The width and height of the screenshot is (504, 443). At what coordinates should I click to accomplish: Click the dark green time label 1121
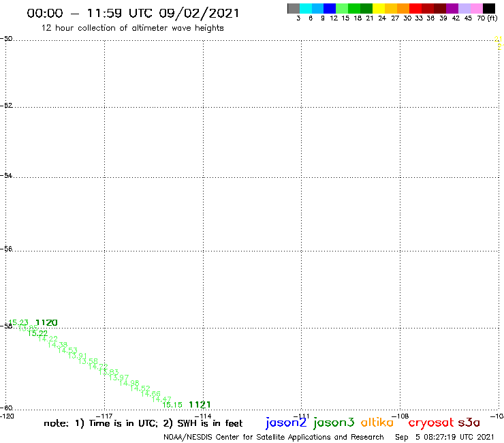[x=200, y=405]
